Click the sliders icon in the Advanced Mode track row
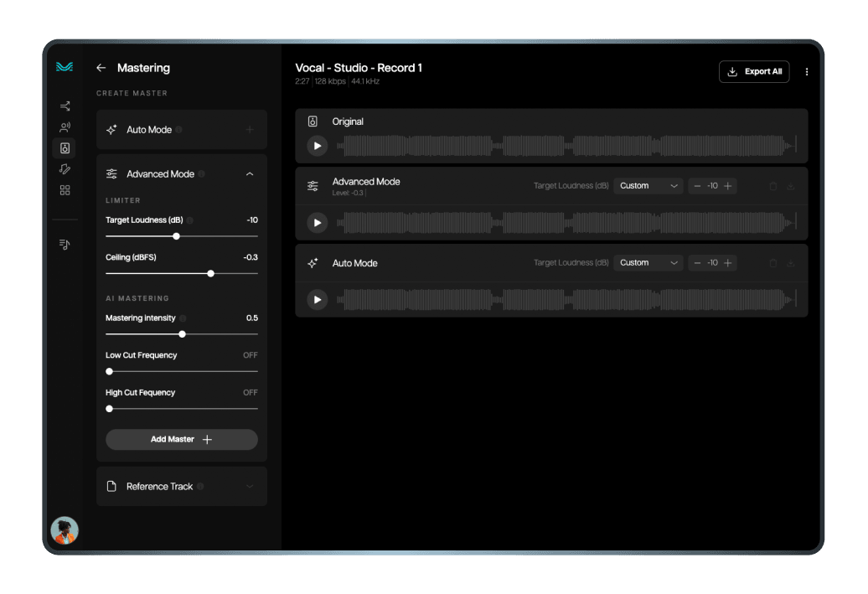868x594 pixels. point(313,186)
